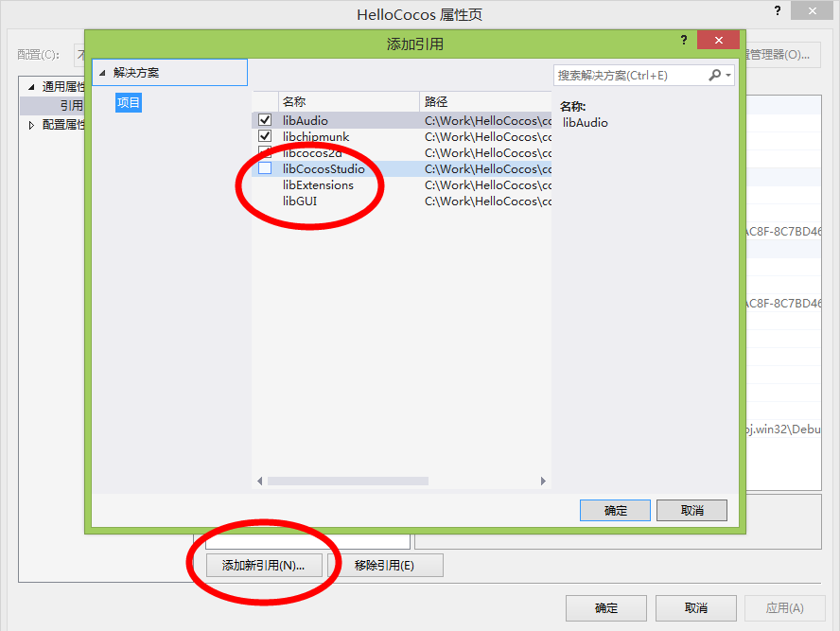The width and height of the screenshot is (840, 631).
Task: Select the libExtensions row
Action: click(401, 184)
